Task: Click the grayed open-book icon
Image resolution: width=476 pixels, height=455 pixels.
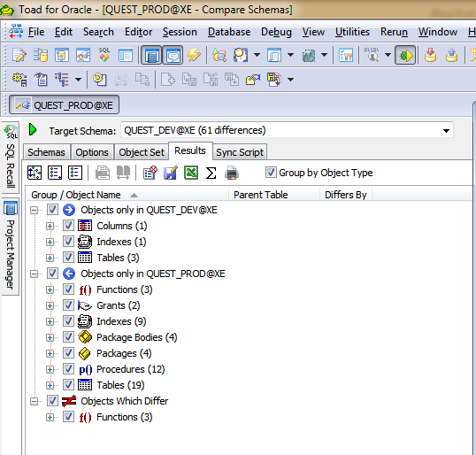Action: (123, 173)
